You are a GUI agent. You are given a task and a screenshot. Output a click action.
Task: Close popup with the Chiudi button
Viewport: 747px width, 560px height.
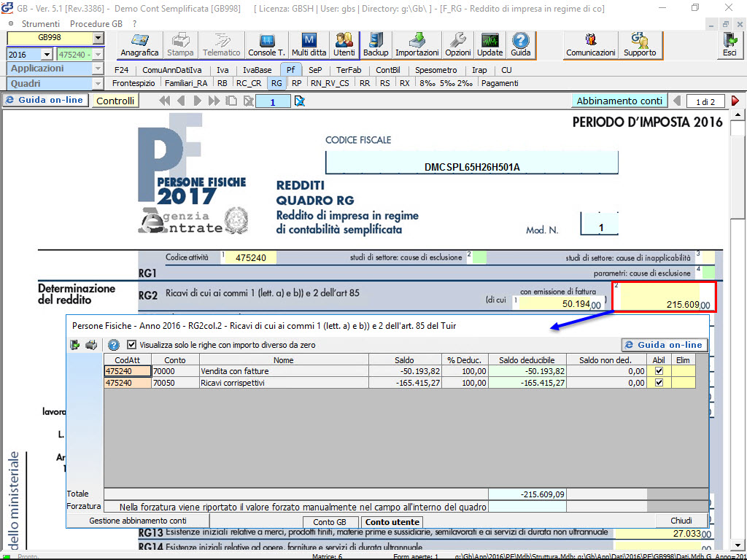(x=681, y=521)
